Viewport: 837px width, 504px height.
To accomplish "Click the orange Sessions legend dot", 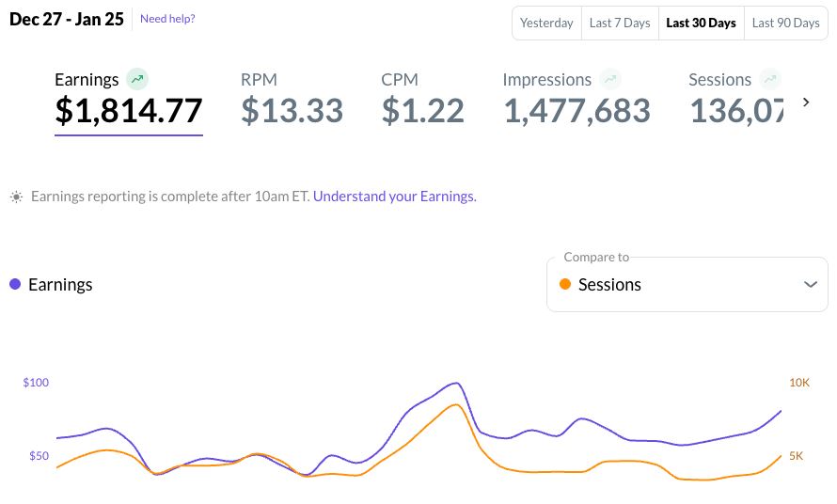I will click(x=565, y=284).
